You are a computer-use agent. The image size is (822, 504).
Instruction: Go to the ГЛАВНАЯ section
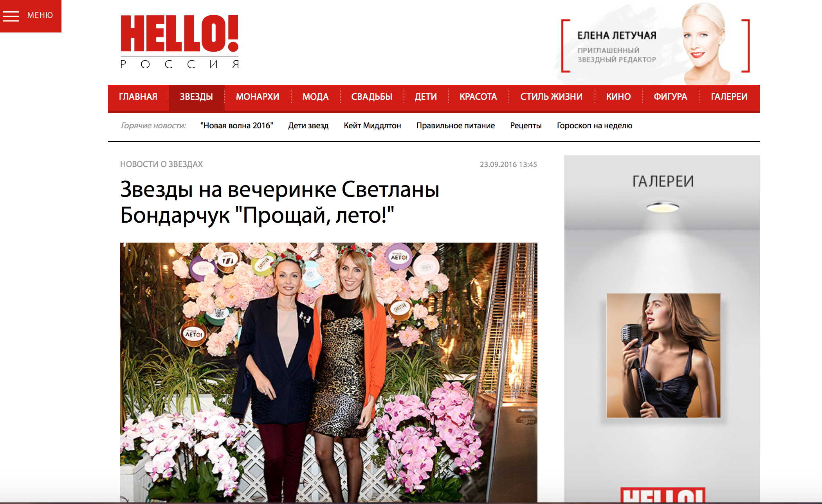pyautogui.click(x=138, y=97)
